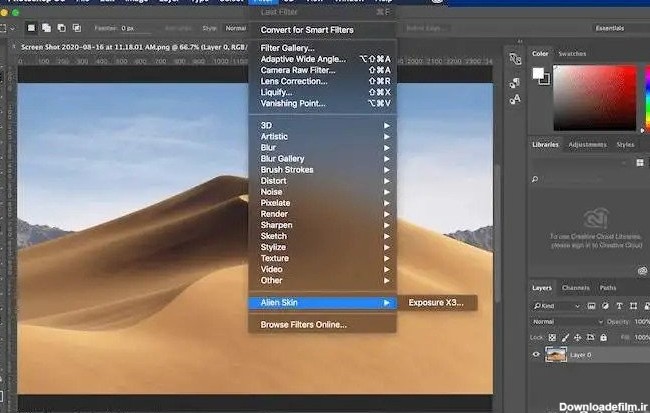Open the Swatches tab
Screen dimensions: 650x413
click(x=572, y=53)
